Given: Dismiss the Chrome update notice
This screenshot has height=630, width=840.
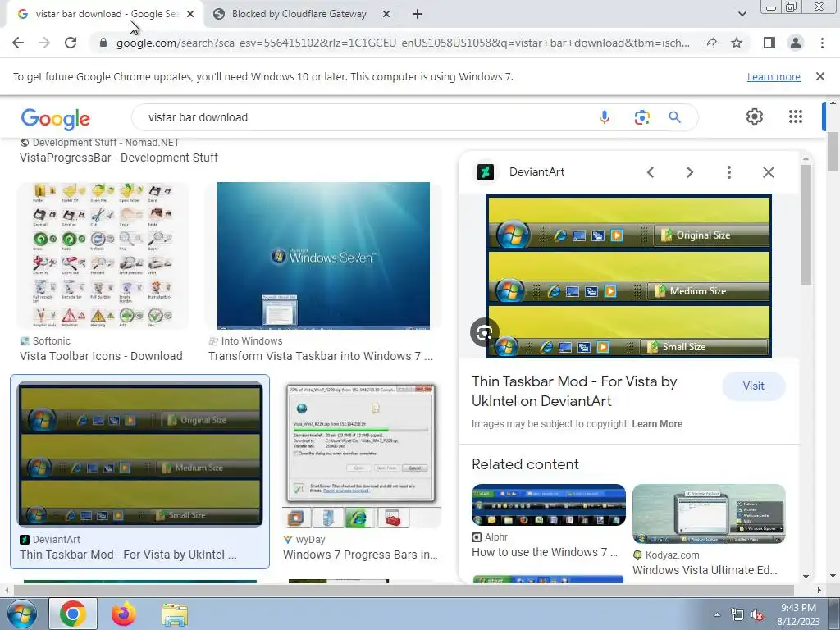Looking at the screenshot, I should click(x=819, y=76).
